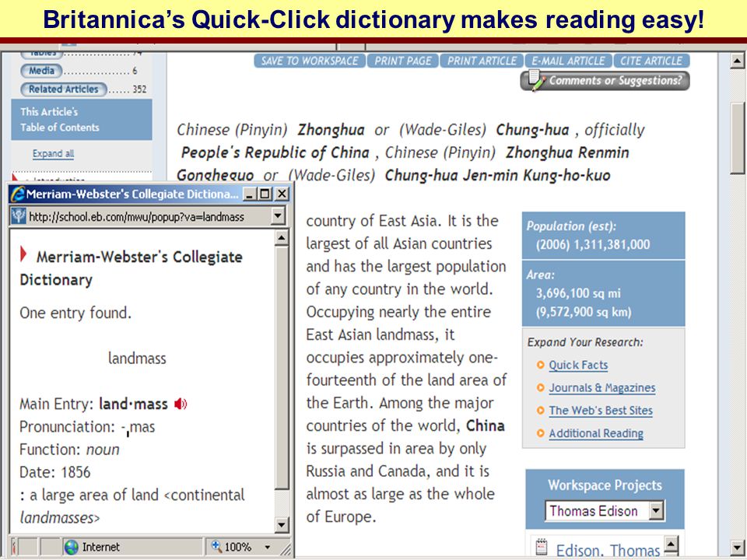Expand all table of contents entries
The image size is (747, 560).
pyautogui.click(x=54, y=153)
